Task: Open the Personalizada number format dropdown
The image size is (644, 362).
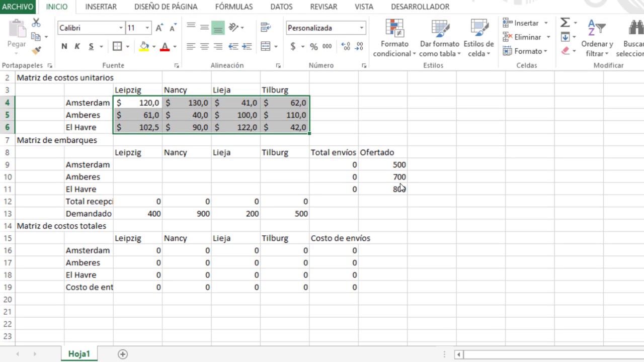Action: pyautogui.click(x=361, y=28)
